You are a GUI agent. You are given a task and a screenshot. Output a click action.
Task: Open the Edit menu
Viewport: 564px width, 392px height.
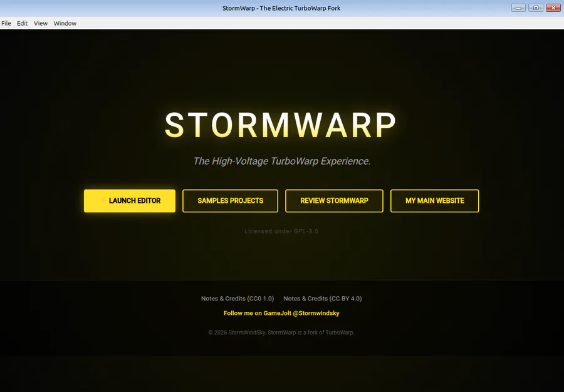(22, 23)
